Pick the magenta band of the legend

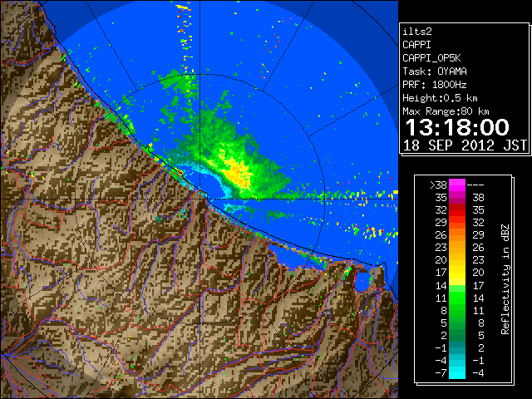click(x=457, y=185)
